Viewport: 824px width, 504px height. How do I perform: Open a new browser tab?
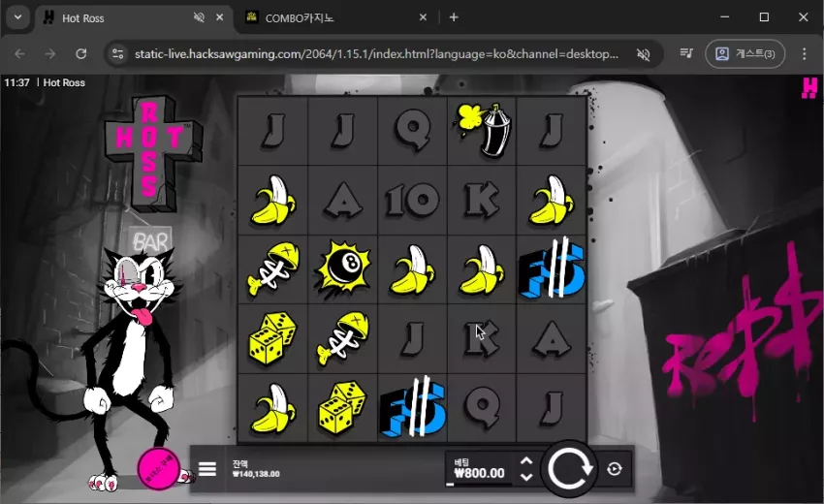[454, 17]
